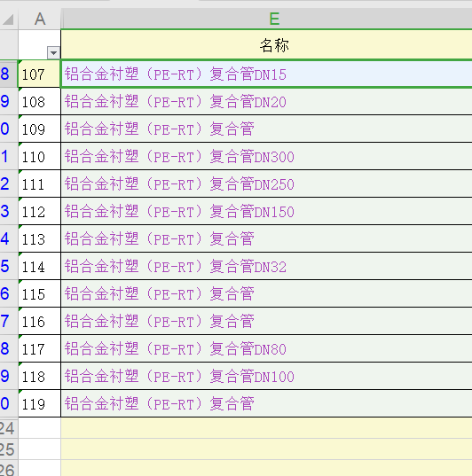Select cell containing 116
472x476 pixels.
[x=40, y=321]
